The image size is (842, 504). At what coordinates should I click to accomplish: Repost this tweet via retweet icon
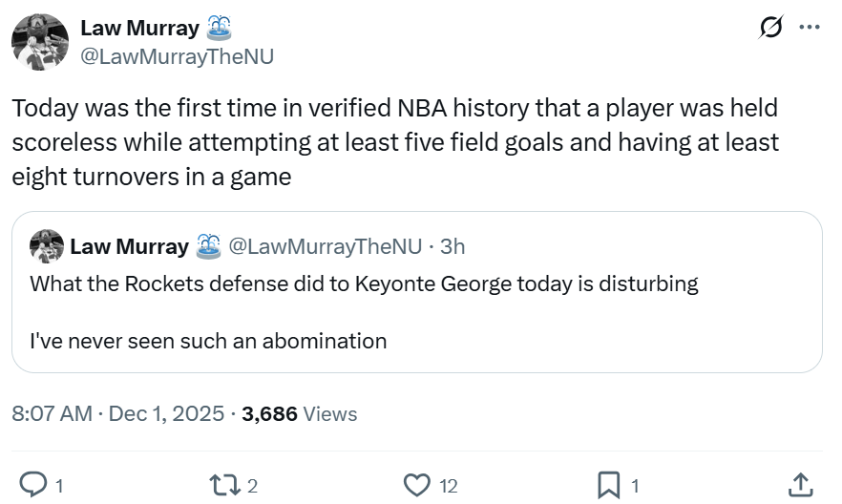click(x=225, y=485)
